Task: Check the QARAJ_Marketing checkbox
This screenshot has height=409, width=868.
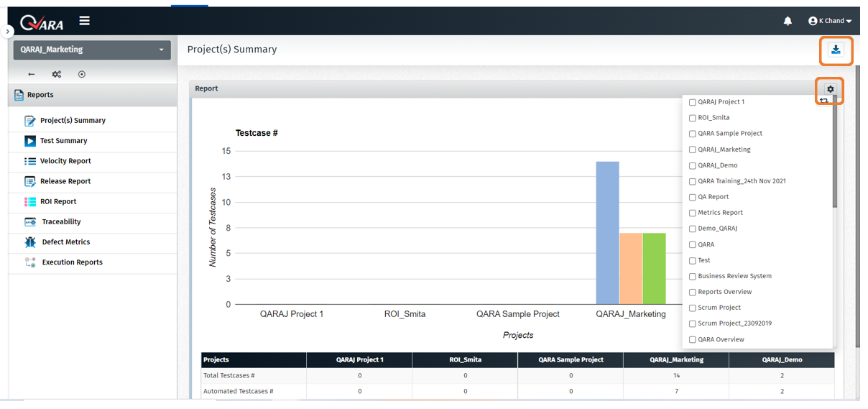Action: point(692,150)
